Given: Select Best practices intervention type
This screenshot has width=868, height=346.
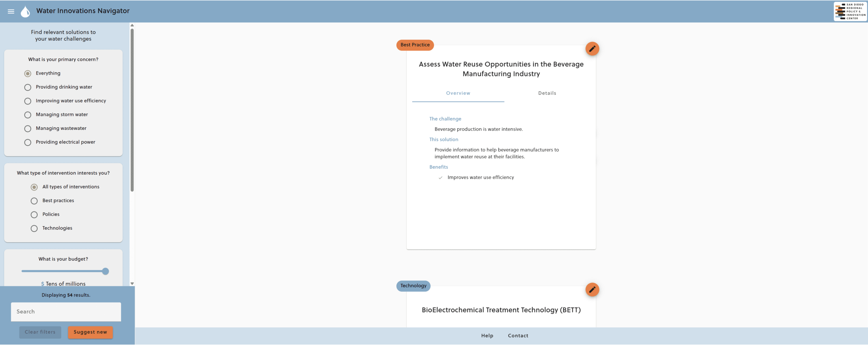Looking at the screenshot, I should (34, 201).
